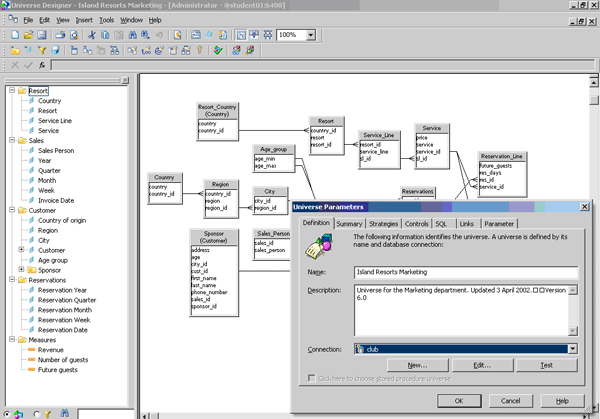Open the Connection dropdown showing club
Viewport: 600px width, 419px height.
pos(573,349)
